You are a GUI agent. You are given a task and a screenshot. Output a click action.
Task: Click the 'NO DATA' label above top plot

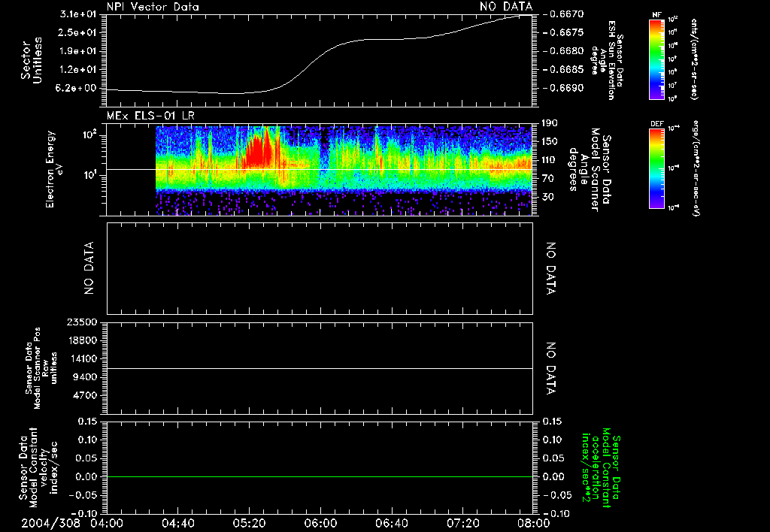pyautogui.click(x=506, y=6)
